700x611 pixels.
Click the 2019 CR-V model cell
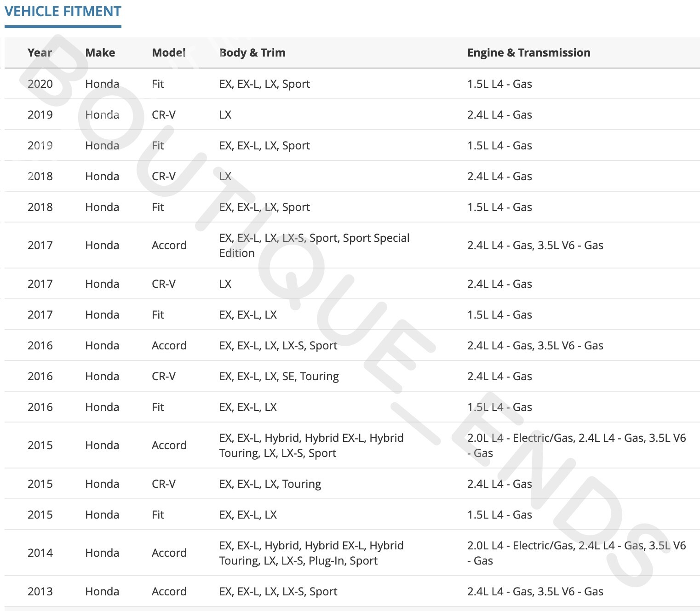tap(164, 114)
